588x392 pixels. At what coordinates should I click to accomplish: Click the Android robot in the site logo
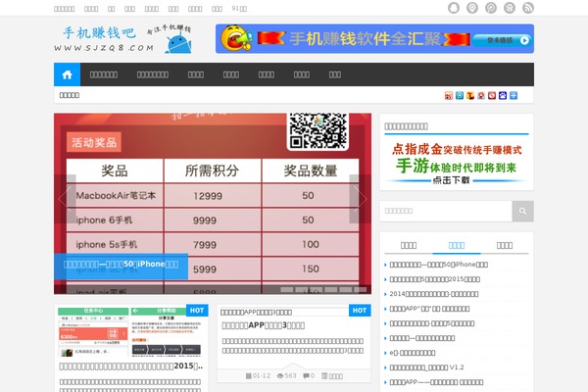pyautogui.click(x=177, y=43)
